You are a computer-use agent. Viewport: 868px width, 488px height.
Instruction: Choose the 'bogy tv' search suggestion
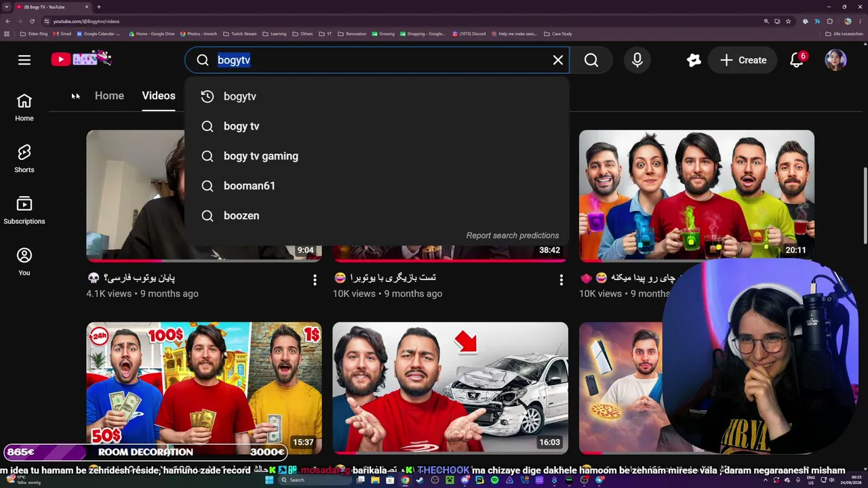point(377,126)
